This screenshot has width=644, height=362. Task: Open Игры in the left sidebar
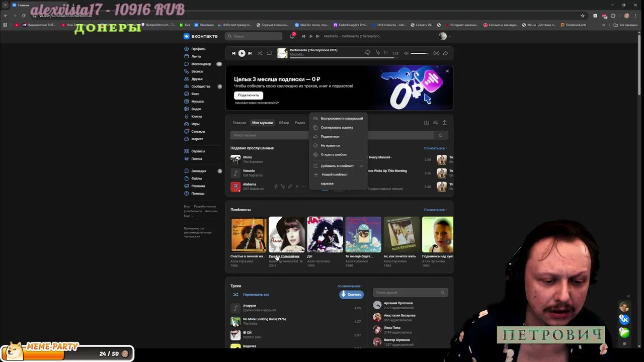click(195, 124)
